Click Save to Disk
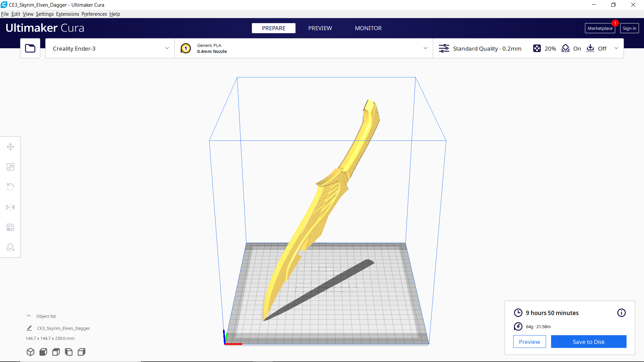This screenshot has height=362, width=644. tap(589, 342)
